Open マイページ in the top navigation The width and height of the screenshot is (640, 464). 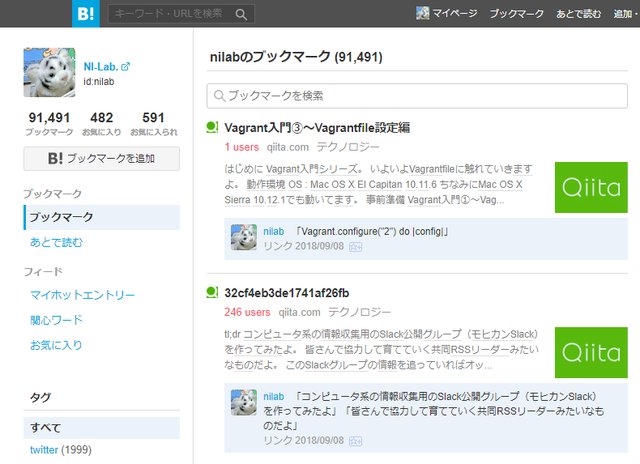454,13
